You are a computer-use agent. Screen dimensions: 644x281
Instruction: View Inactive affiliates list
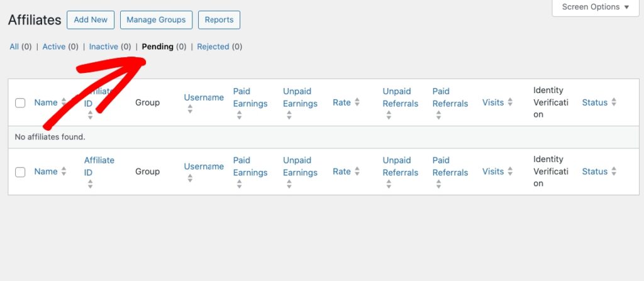(x=104, y=47)
